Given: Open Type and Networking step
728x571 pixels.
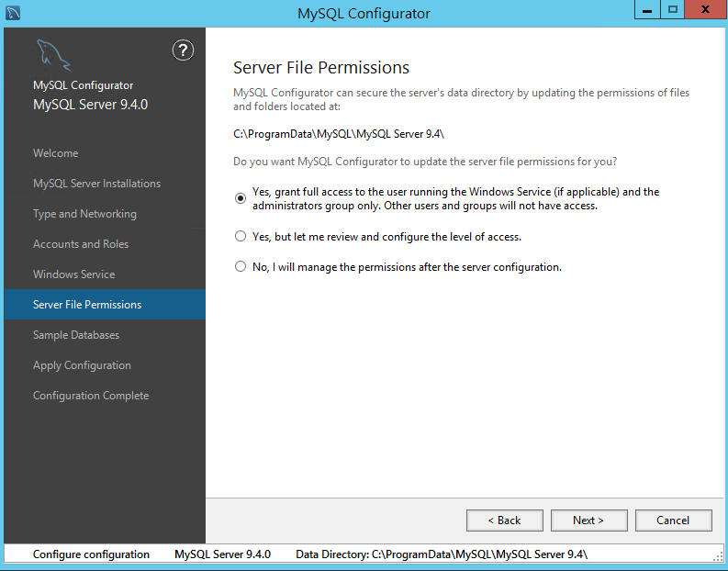Looking at the screenshot, I should click(85, 214).
